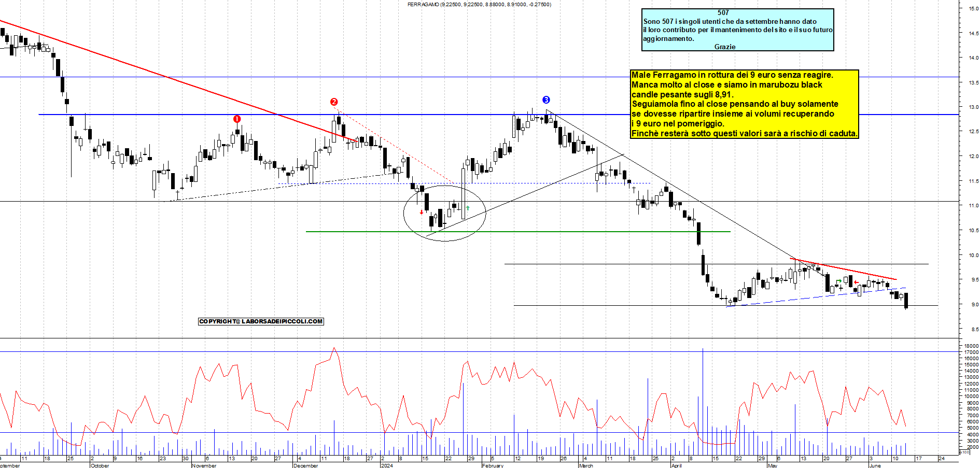Click the red left arrow near the May candles
980x468 pixels.
coord(856,282)
